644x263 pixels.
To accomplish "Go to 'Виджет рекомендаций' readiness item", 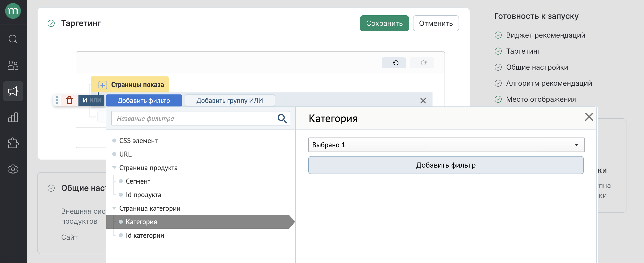I will click(546, 35).
